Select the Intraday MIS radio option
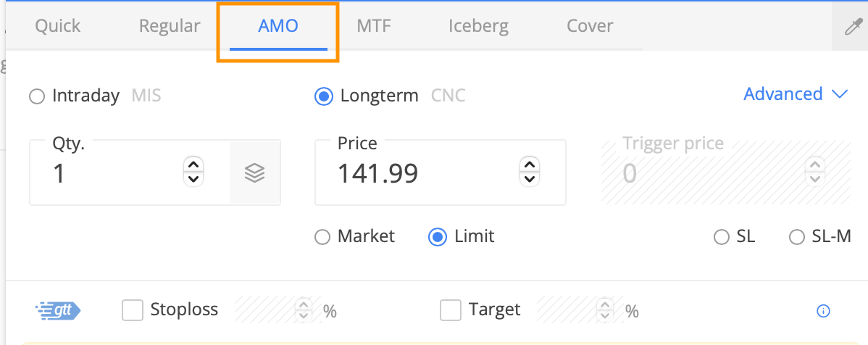 tap(36, 97)
